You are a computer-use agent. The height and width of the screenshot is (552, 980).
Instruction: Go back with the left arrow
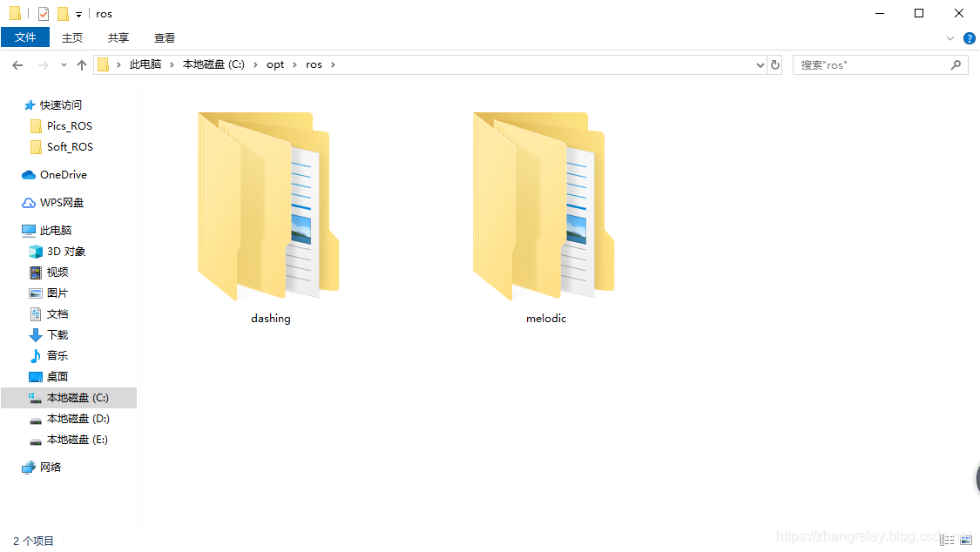pyautogui.click(x=17, y=65)
